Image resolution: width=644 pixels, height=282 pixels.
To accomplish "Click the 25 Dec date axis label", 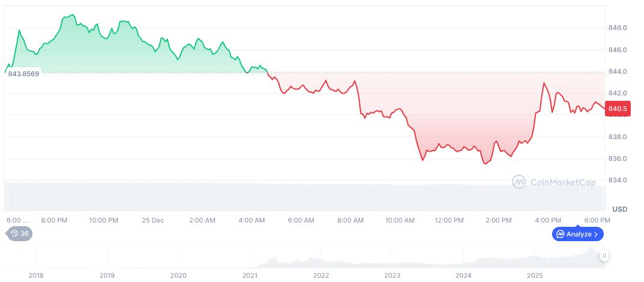I will [x=153, y=220].
